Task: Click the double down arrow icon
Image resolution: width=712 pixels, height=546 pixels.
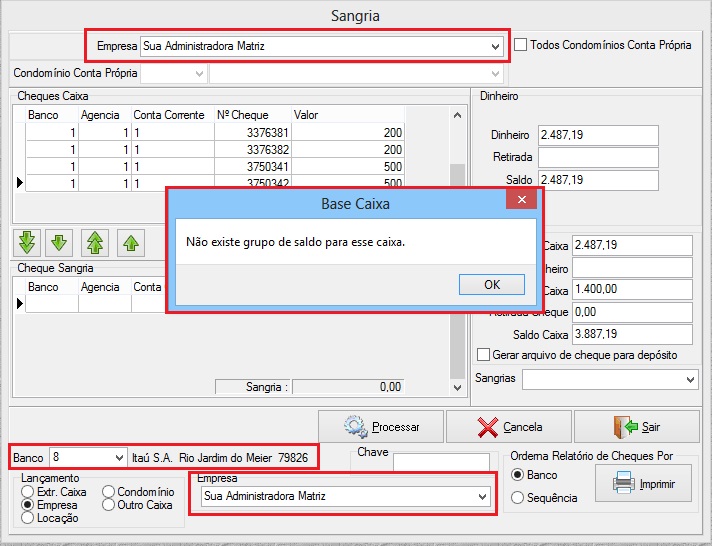Action: coord(27,242)
